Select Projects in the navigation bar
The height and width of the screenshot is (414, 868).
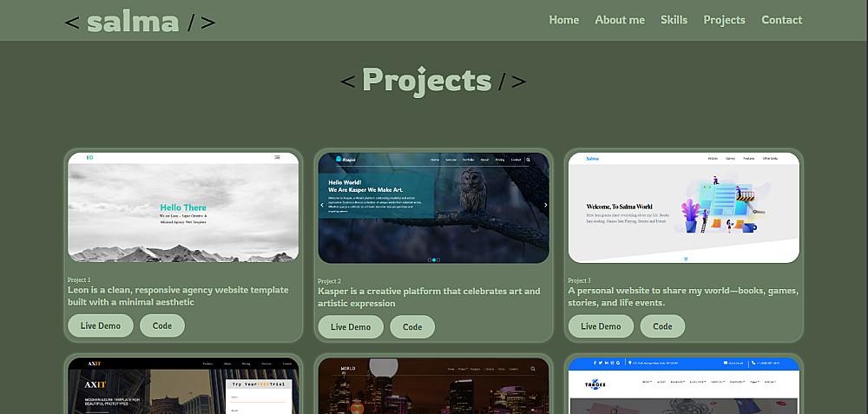click(724, 20)
